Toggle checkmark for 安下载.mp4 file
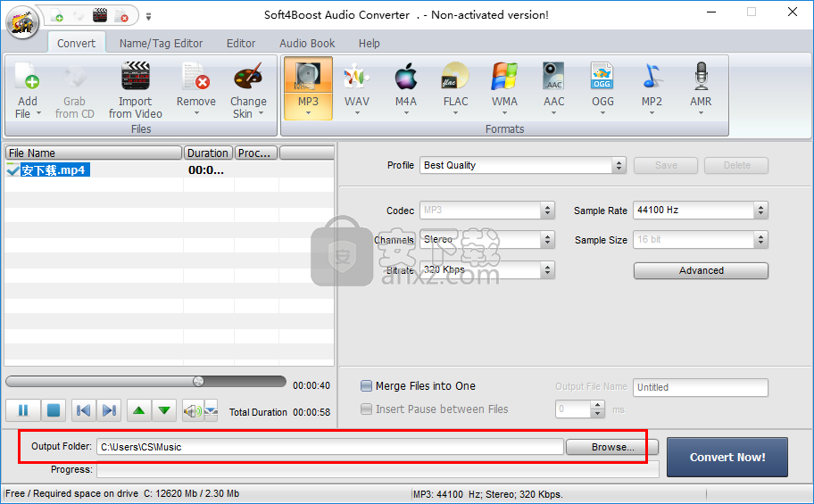This screenshot has height=504, width=814. click(12, 169)
